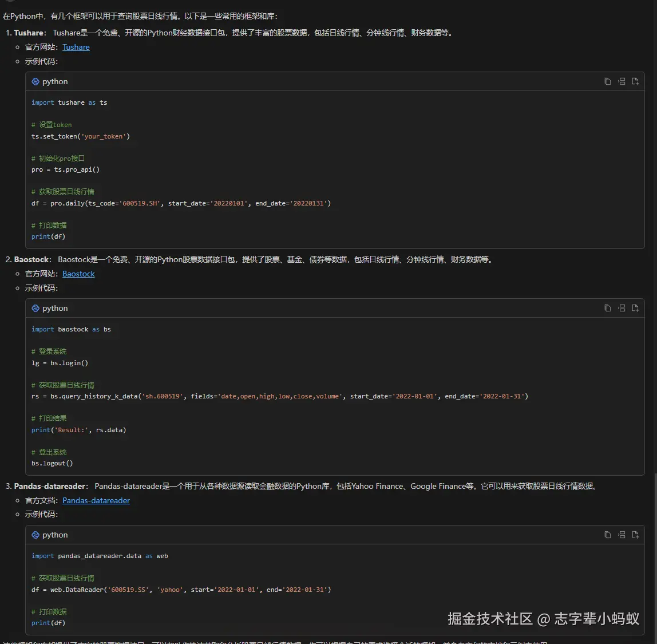Screen dimensions: 657x644
Task: Click the 'python' label of Tushare block
Action: [55, 81]
